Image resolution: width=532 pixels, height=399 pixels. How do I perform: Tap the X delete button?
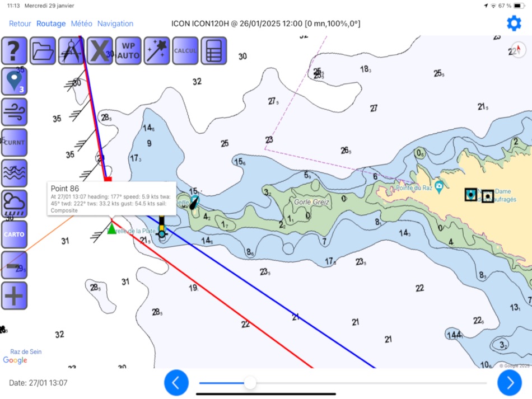[x=100, y=50]
